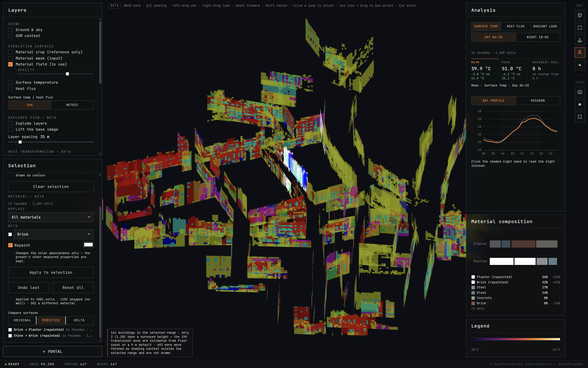
Task: Check Material crop (reference only)
Action: coord(10,52)
